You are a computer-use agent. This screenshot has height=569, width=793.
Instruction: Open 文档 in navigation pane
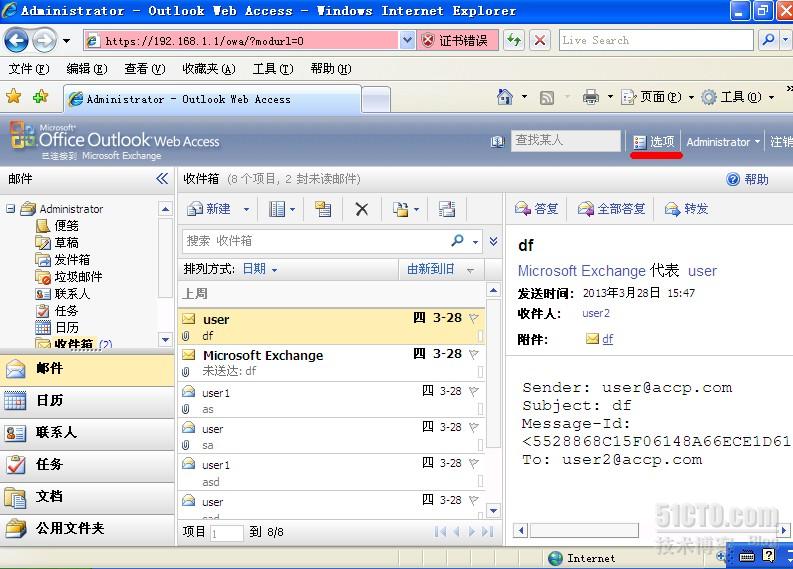[x=87, y=496]
